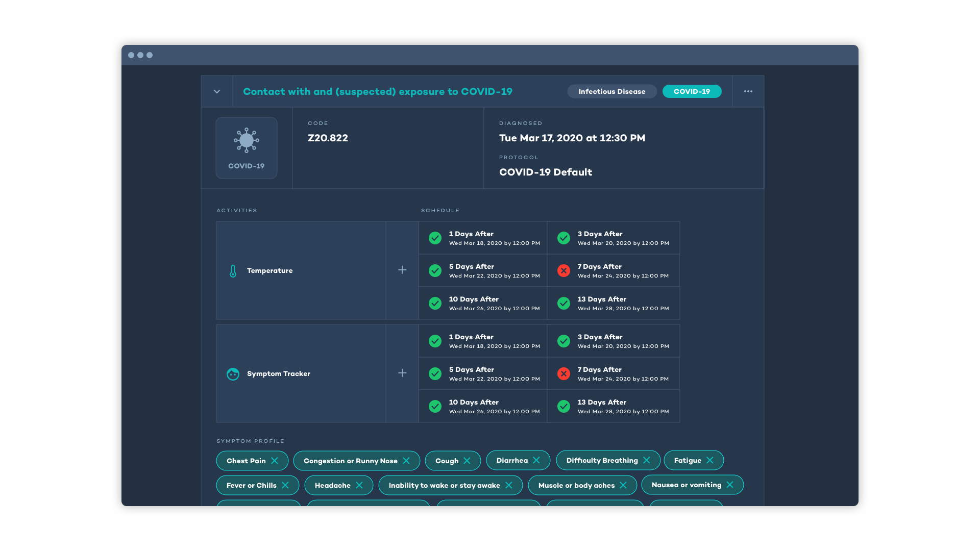Collapse the diagnosis card with the chevron
The width and height of the screenshot is (980, 551).
pyautogui.click(x=217, y=92)
